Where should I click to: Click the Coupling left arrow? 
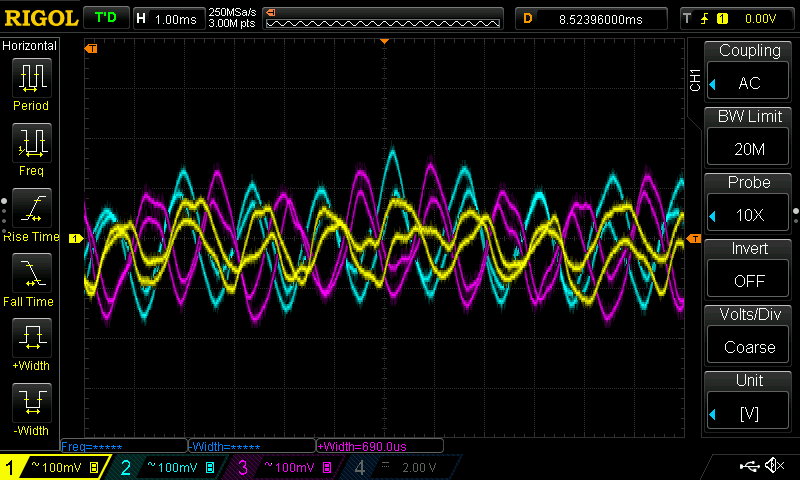tap(713, 84)
